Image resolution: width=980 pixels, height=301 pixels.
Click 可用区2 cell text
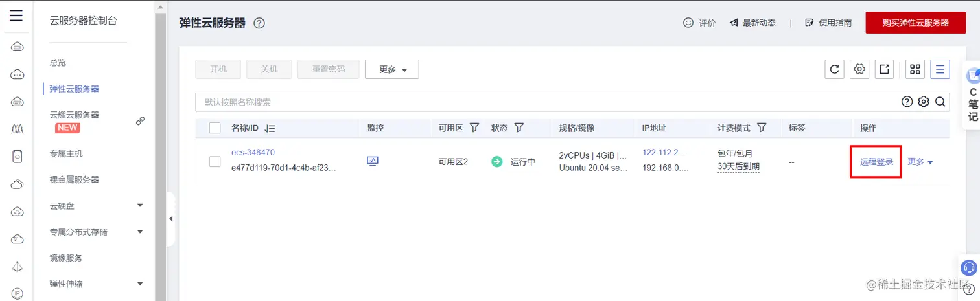point(453,162)
